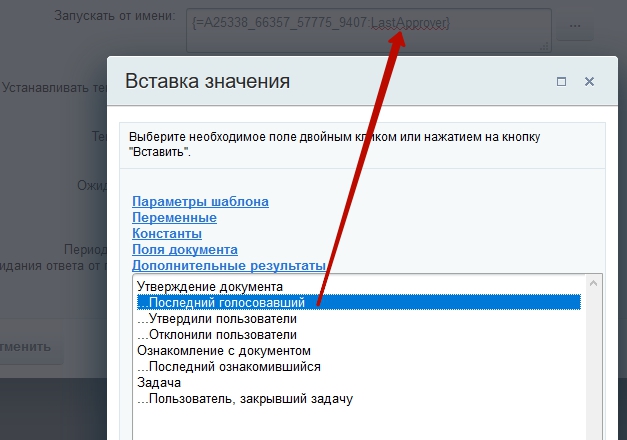627x440 pixels.
Task: Pick '...Отклонили пользователи' in the list
Action: point(216,335)
